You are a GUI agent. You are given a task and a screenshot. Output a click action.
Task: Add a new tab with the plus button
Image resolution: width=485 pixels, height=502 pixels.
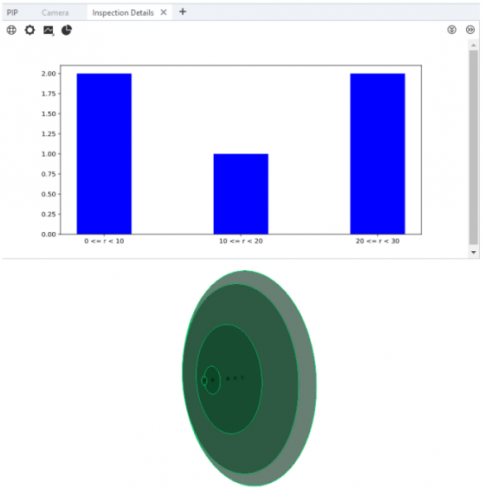pos(183,12)
